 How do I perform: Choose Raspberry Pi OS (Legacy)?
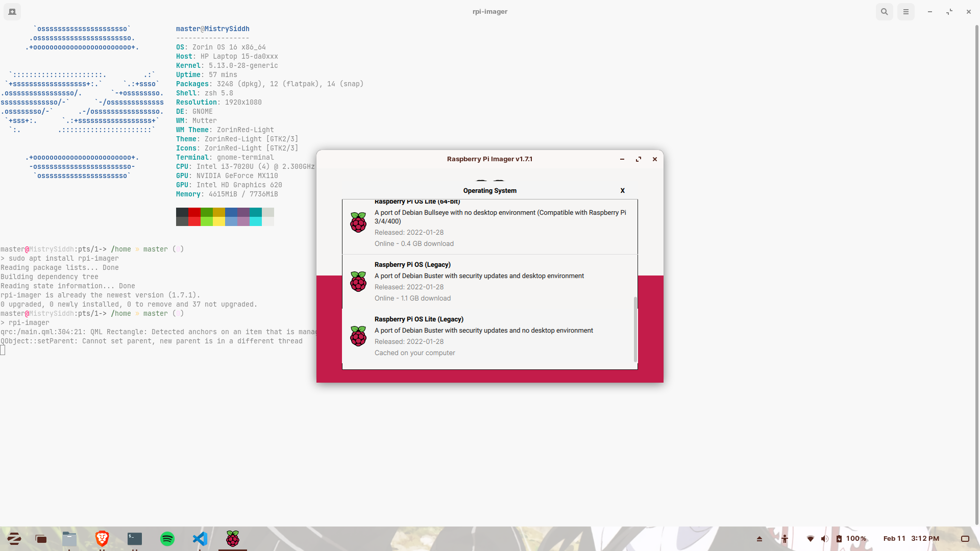point(490,282)
